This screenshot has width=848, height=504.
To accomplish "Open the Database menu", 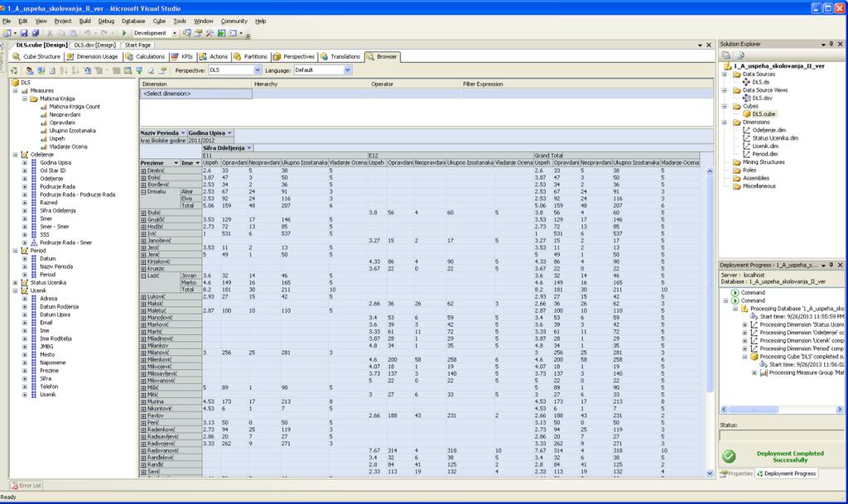I will [x=133, y=21].
